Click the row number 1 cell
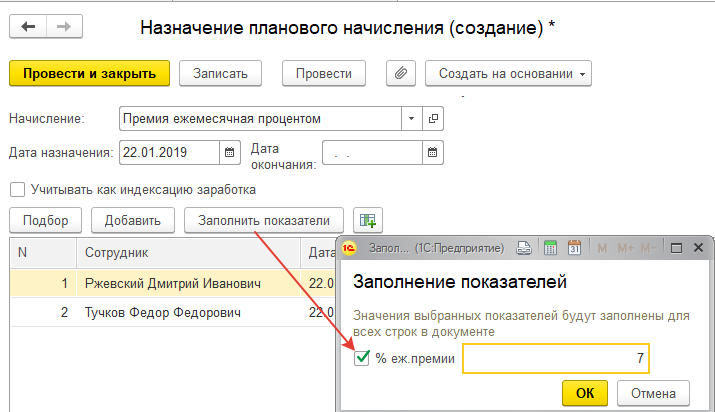715x412 pixels. pos(43,283)
